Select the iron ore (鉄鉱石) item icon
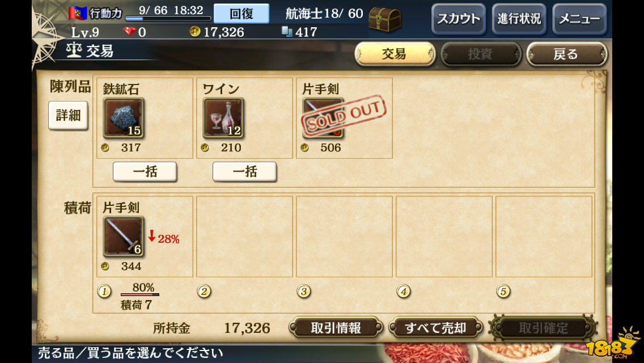The image size is (644, 363). 123,117
